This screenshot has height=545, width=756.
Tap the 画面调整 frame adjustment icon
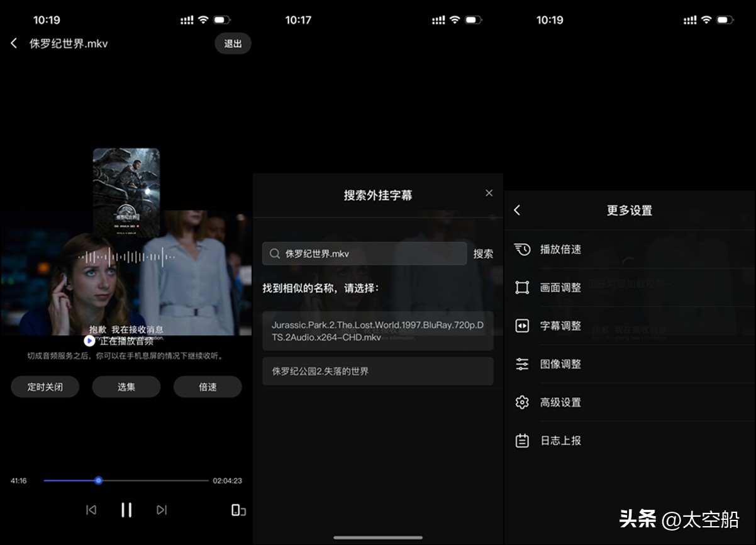point(523,287)
